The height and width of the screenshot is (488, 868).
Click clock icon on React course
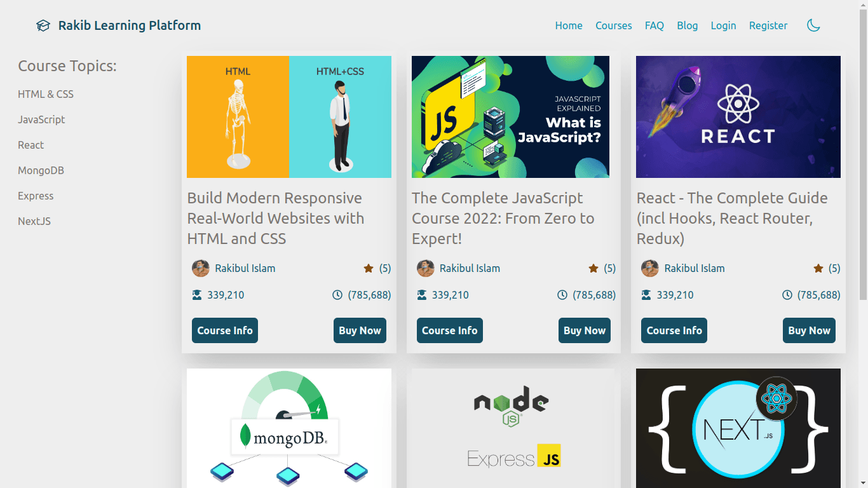[x=787, y=295]
